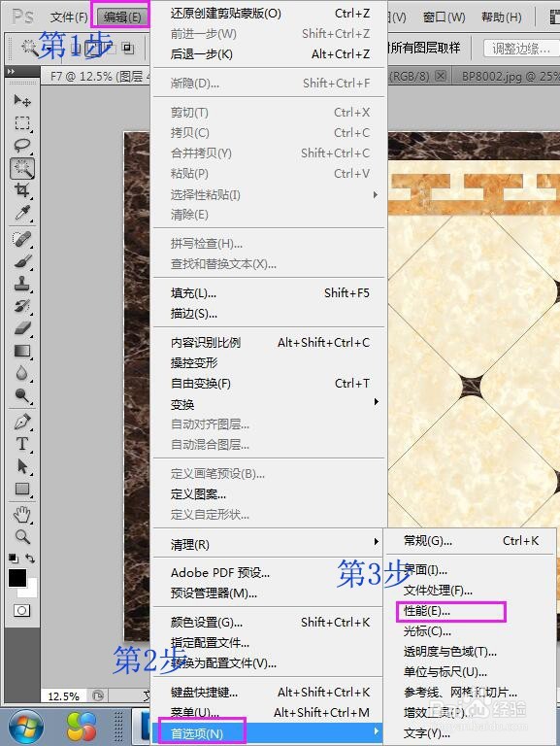Open the 帮助(H) menu

[x=501, y=17]
